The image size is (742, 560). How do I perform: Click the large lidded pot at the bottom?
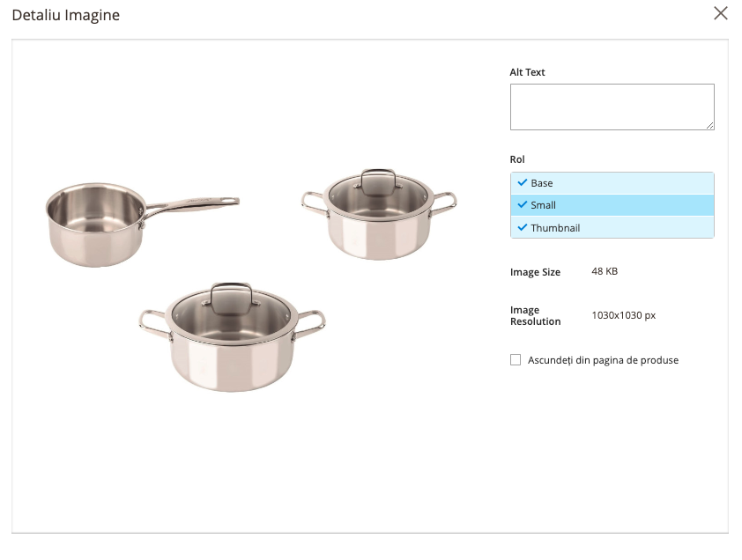coord(232,337)
